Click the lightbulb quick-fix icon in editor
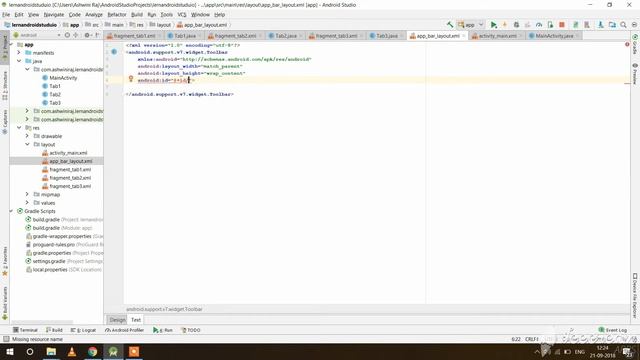This screenshot has height=360, width=640. pos(131,79)
